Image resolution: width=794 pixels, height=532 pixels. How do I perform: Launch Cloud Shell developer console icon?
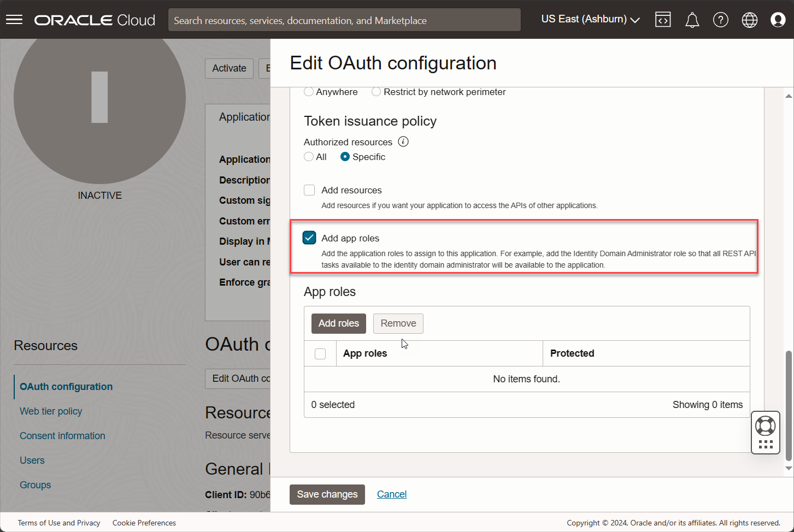(x=663, y=20)
